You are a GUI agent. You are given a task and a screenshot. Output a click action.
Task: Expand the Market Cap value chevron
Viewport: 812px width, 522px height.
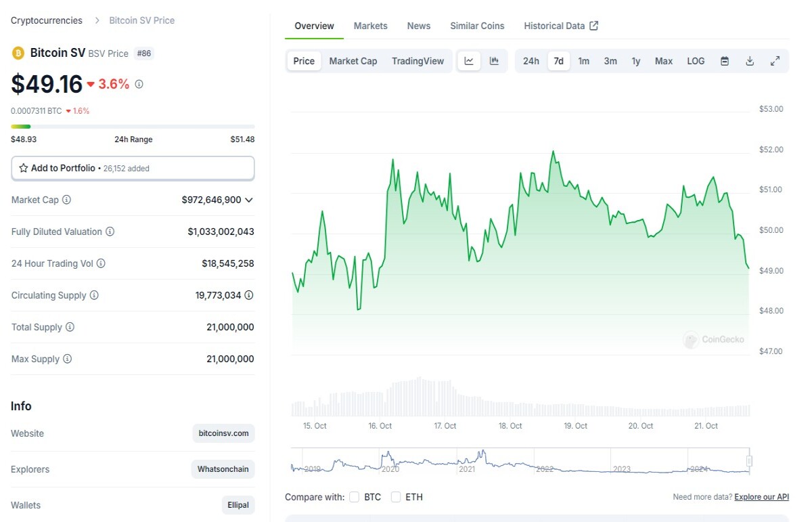(249, 200)
